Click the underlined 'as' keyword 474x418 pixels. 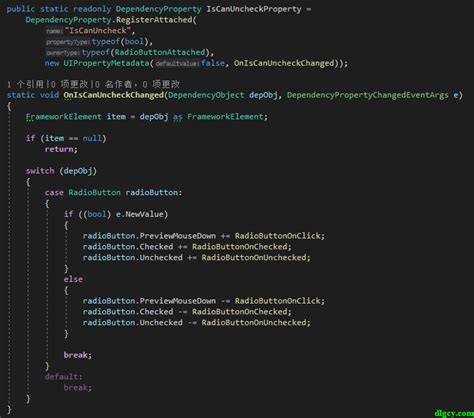[x=178, y=117]
